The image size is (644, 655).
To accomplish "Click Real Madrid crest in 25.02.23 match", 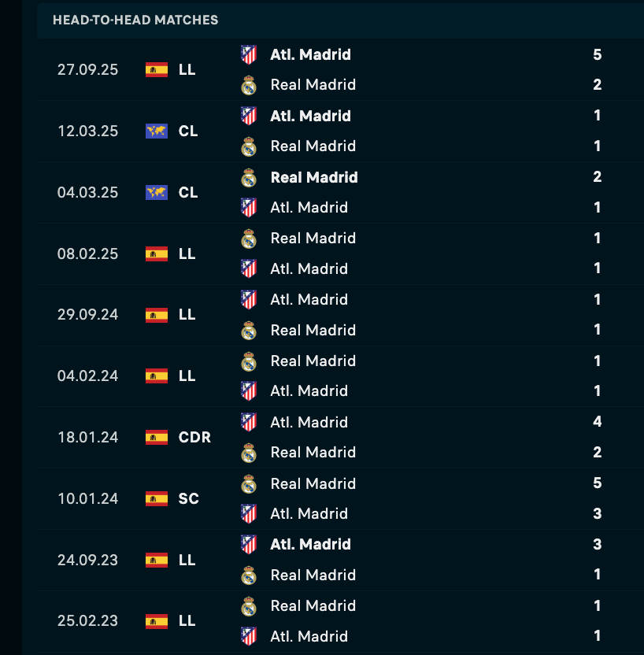I will click(x=249, y=605).
